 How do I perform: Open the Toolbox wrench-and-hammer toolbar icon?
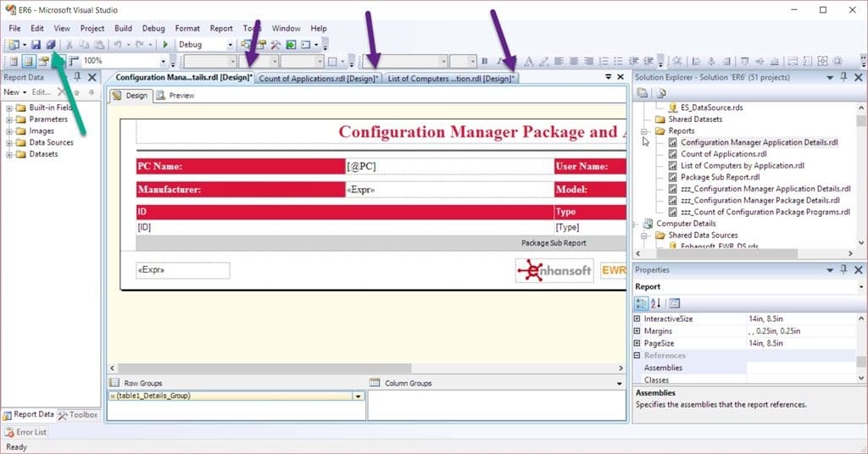tap(275, 44)
